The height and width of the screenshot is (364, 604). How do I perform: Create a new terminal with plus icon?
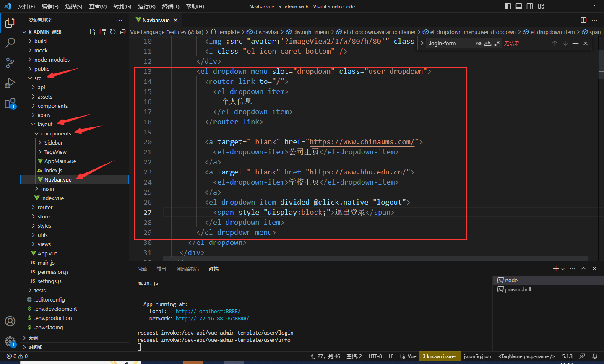[x=556, y=269]
